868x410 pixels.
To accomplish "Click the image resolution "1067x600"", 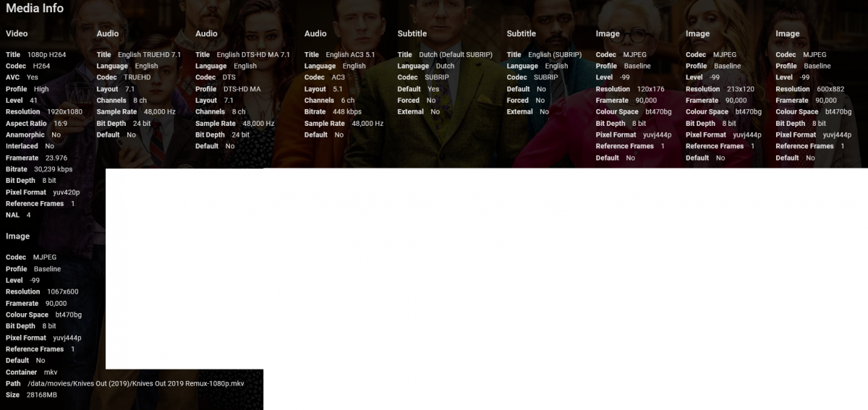I will coord(63,292).
